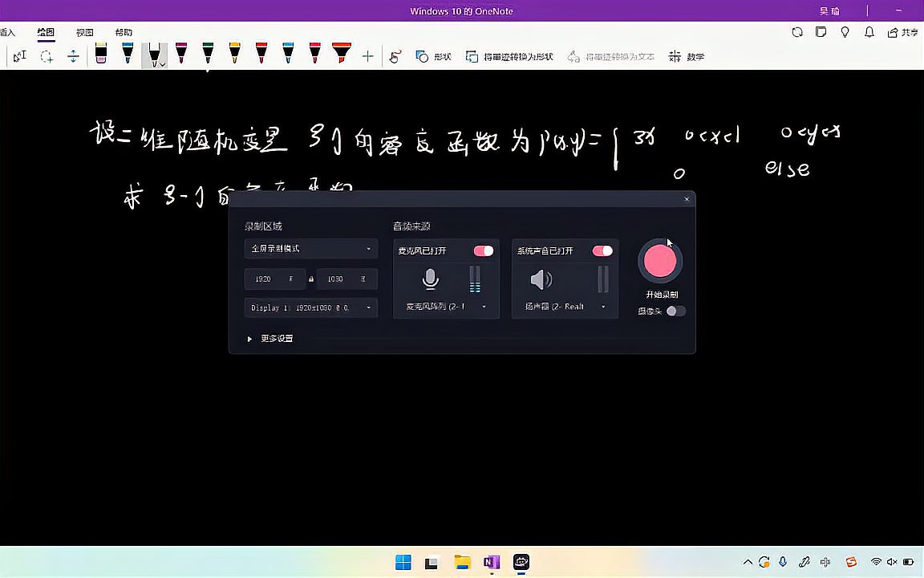The image size is (924, 578).
Task: Add a new pen with the plus icon
Action: (367, 56)
